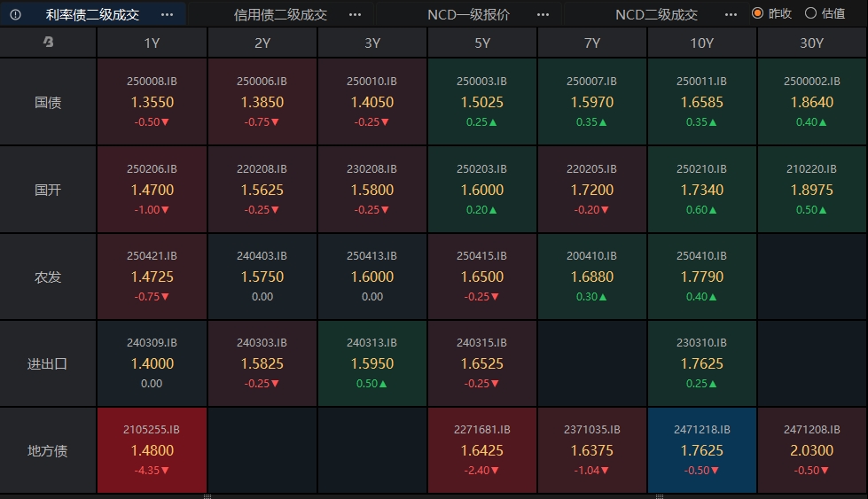
Task: Click the info icon beside 利率债二级成交
Action: point(15,15)
